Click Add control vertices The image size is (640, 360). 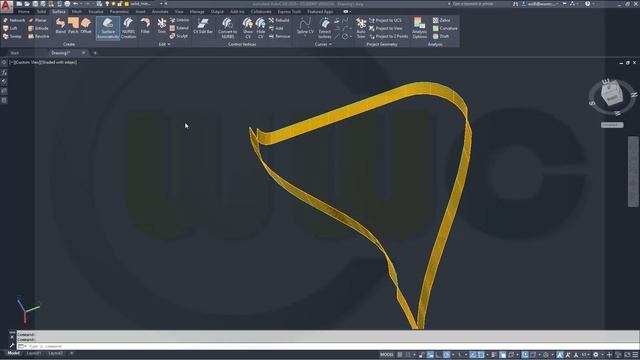276,28
